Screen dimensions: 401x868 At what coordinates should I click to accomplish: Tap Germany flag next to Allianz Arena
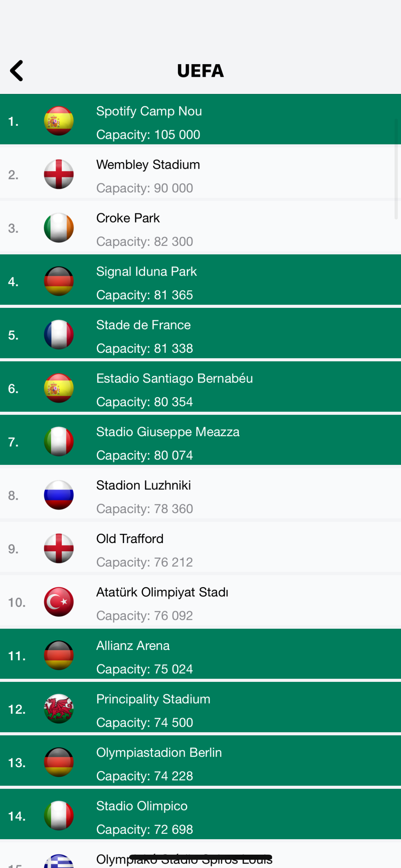point(59,655)
